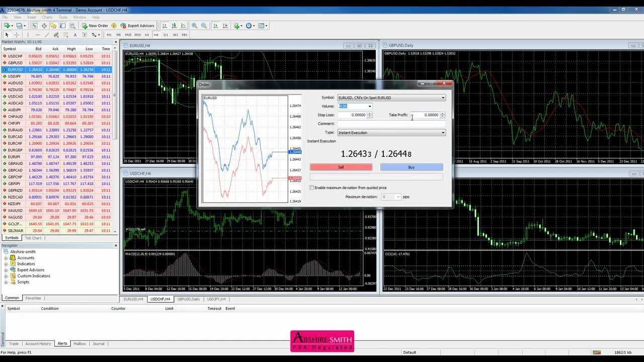The width and height of the screenshot is (644, 362).
Task: Open the Charts menu
Action: pyautogui.click(x=47, y=17)
